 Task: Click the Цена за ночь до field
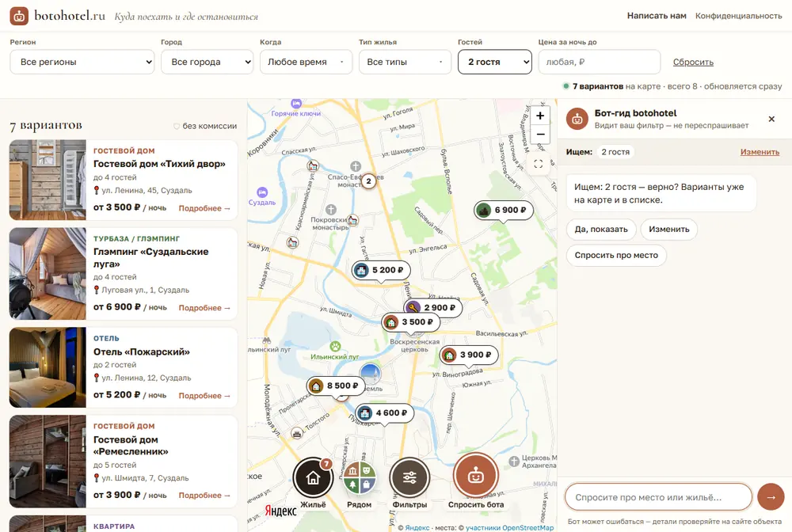[x=600, y=62]
